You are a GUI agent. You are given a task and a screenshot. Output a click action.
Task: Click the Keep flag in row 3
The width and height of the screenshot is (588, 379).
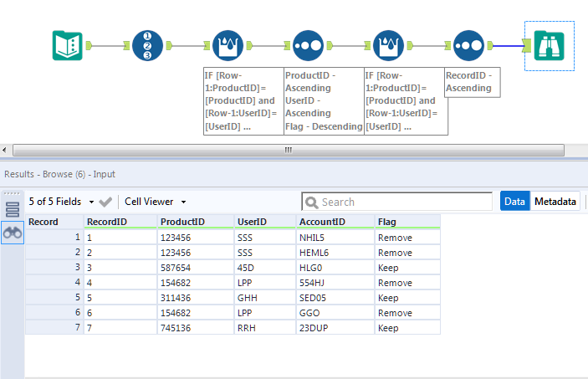coord(407,268)
